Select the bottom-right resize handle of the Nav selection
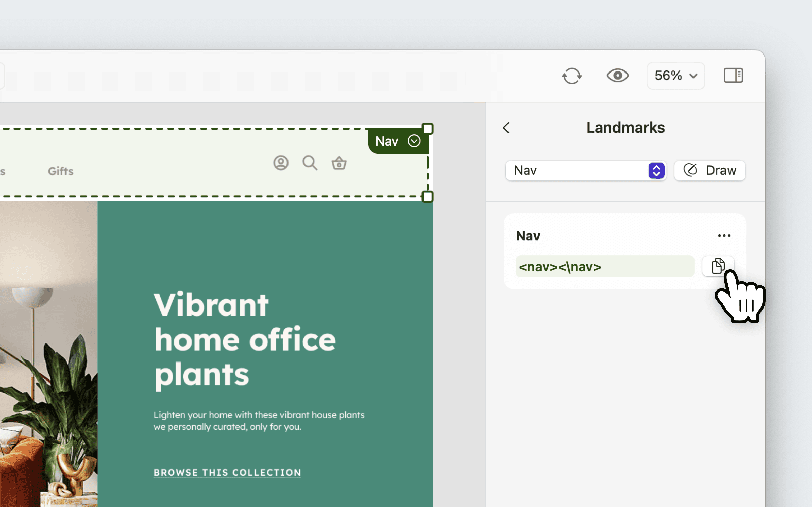The image size is (812, 507). [x=428, y=196]
